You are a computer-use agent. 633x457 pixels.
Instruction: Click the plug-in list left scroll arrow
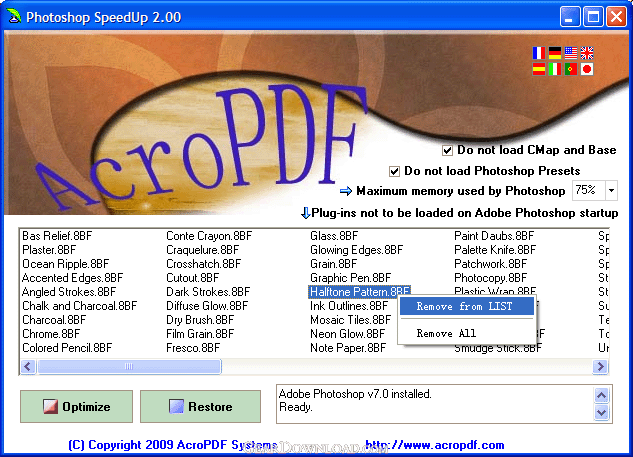pyautogui.click(x=28, y=367)
